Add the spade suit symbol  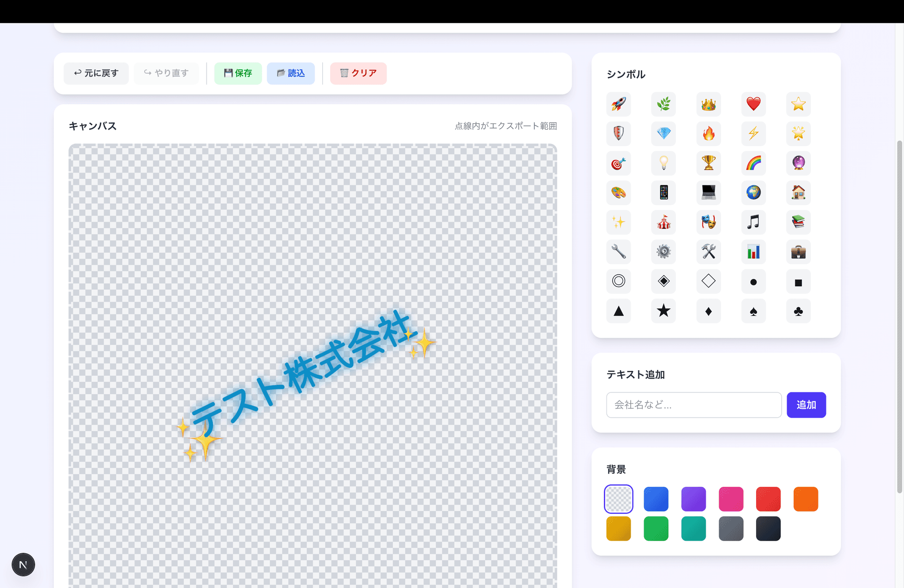tap(753, 311)
